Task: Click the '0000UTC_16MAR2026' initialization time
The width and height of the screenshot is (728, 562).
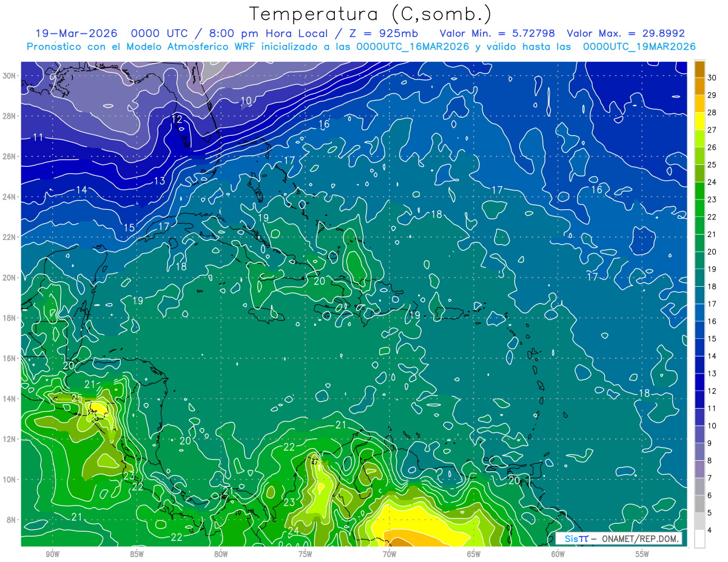Action: tap(413, 47)
